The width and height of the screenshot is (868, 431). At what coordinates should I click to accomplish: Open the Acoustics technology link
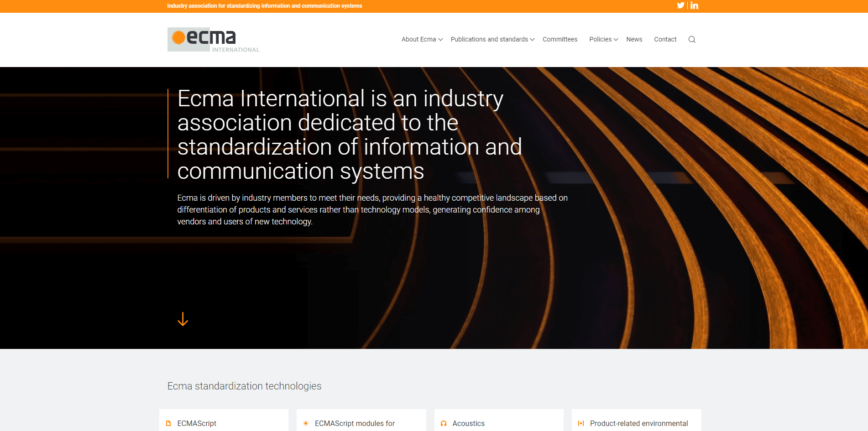click(x=468, y=423)
